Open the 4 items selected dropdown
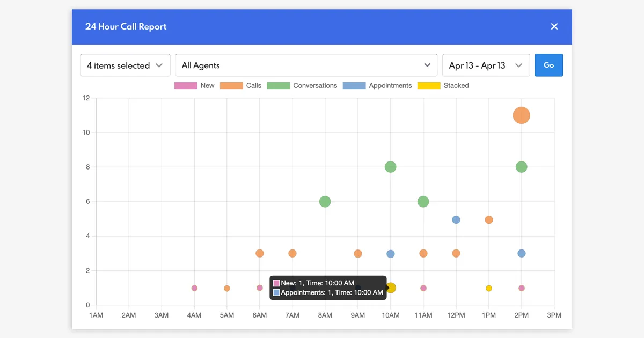Screen dimensions: 644x338 (125, 65)
